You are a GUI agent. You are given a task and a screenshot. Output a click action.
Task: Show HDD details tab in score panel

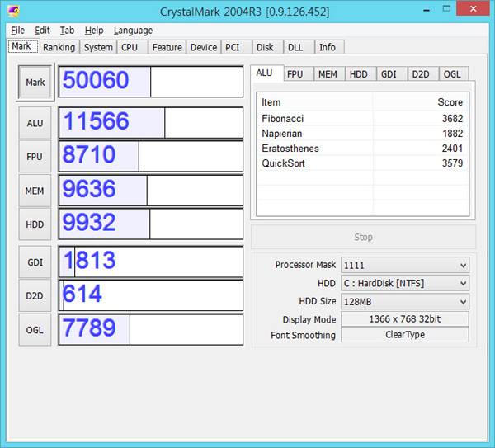(359, 74)
